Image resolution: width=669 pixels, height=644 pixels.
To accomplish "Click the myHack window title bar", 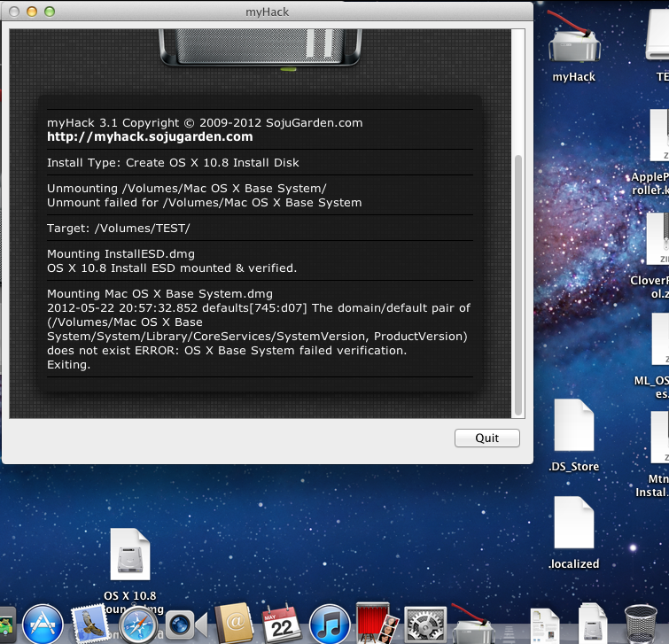I will [266, 12].
